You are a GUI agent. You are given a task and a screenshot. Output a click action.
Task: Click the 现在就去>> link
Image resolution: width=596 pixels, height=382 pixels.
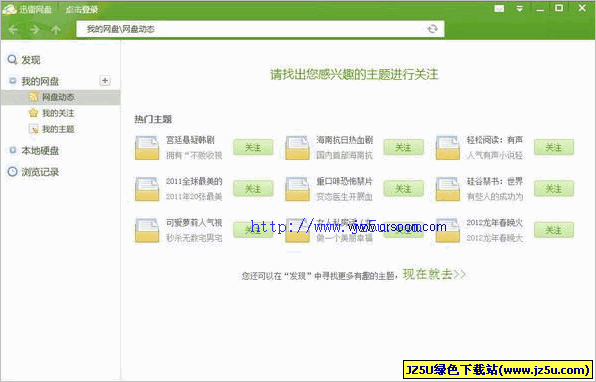(x=434, y=274)
